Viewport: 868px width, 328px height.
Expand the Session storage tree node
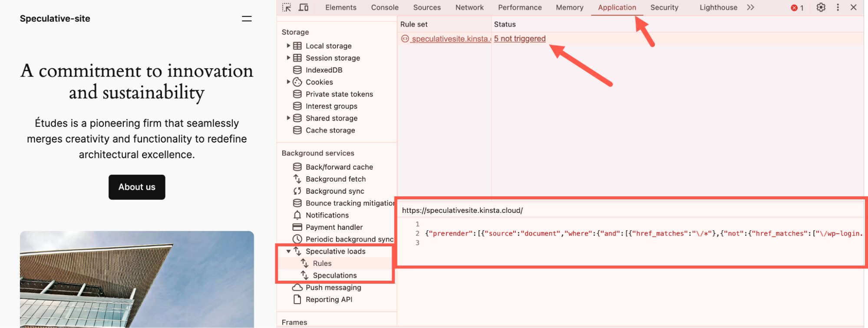pyautogui.click(x=288, y=58)
